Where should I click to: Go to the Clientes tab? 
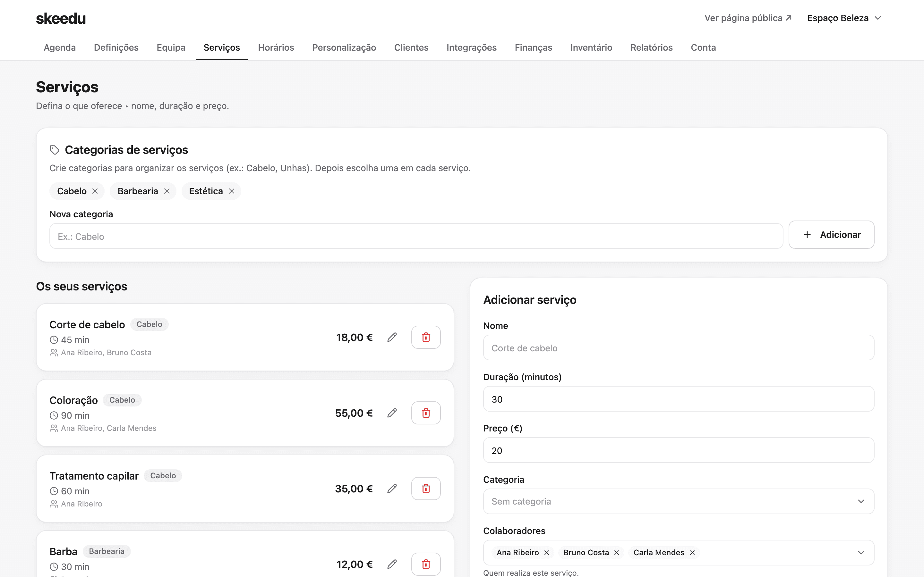(411, 48)
